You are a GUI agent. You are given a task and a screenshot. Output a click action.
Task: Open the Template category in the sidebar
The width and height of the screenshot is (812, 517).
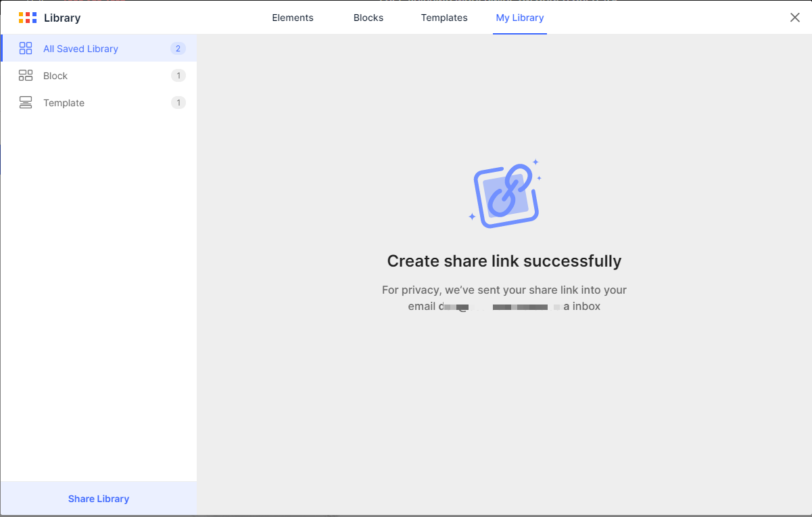click(x=64, y=102)
